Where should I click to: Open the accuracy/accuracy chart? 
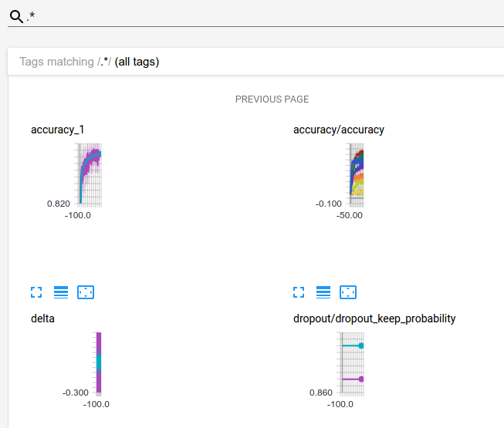(355, 175)
